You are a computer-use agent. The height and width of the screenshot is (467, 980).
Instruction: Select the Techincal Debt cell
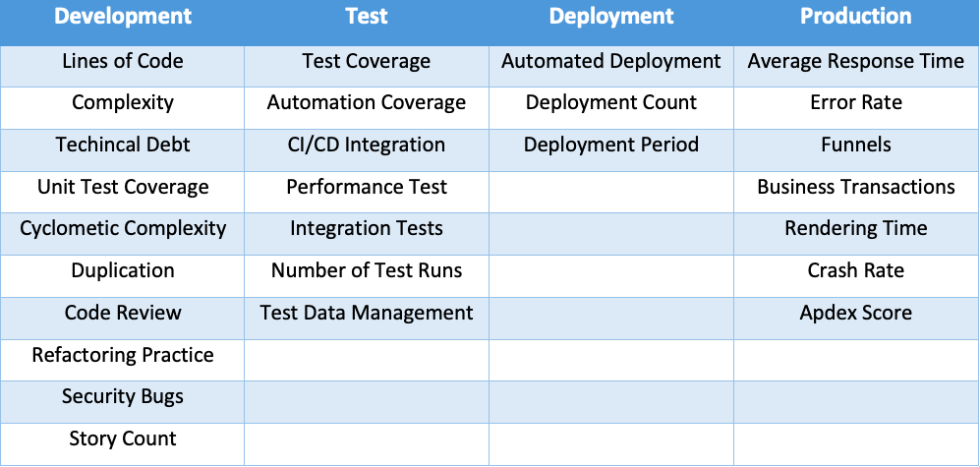tap(123, 145)
